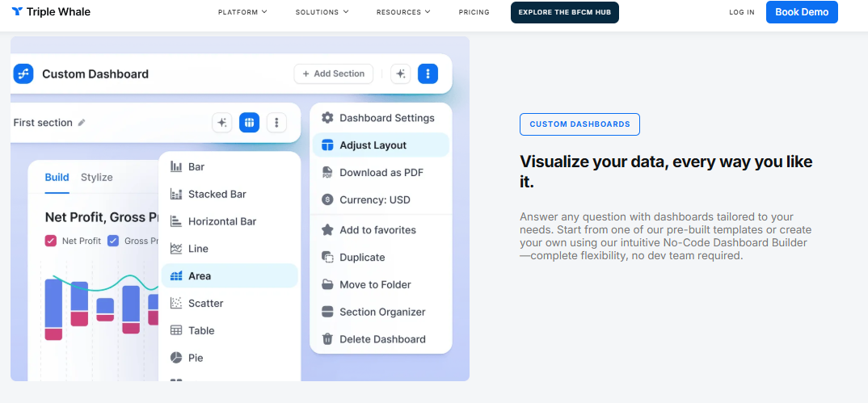The height and width of the screenshot is (403, 868).
Task: Choose Scatter chart type label
Action: tap(205, 303)
